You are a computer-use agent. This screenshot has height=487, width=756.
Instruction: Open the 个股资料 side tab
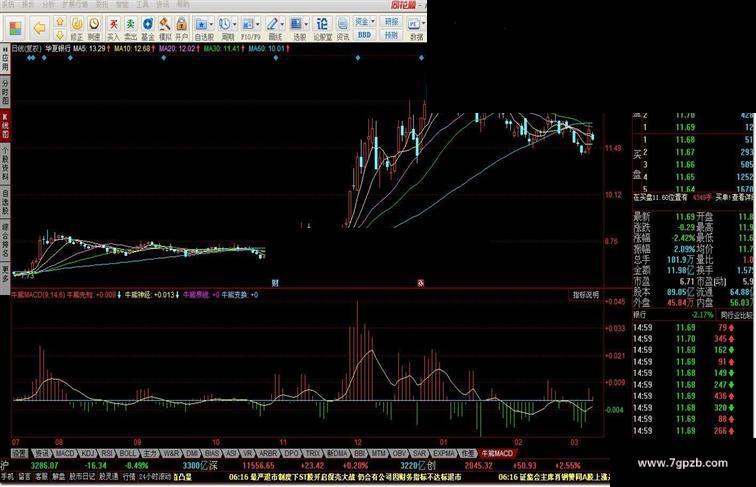tap(5, 165)
